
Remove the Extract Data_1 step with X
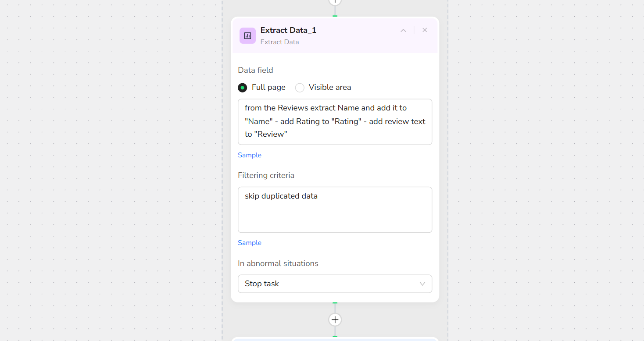pos(425,30)
